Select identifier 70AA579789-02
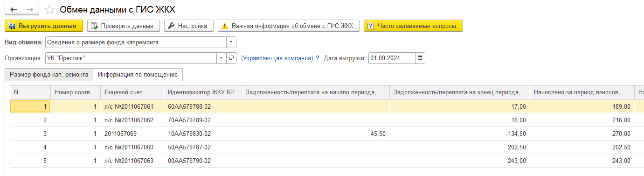644x176 pixels. click(x=203, y=120)
